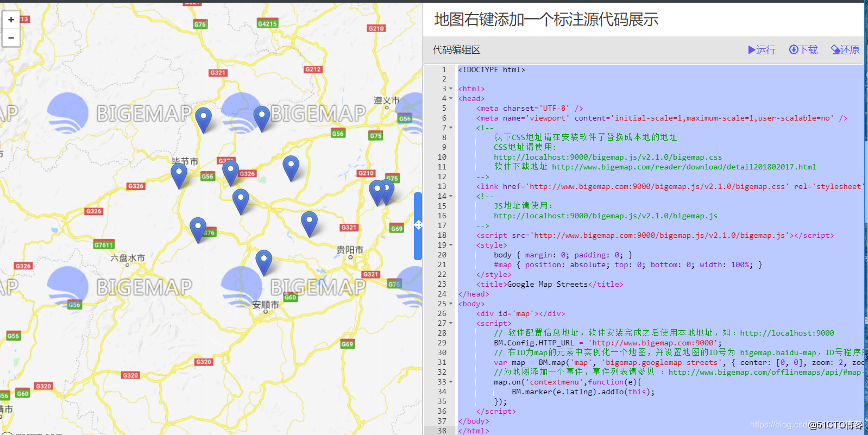Click the 还原 restore button

845,50
